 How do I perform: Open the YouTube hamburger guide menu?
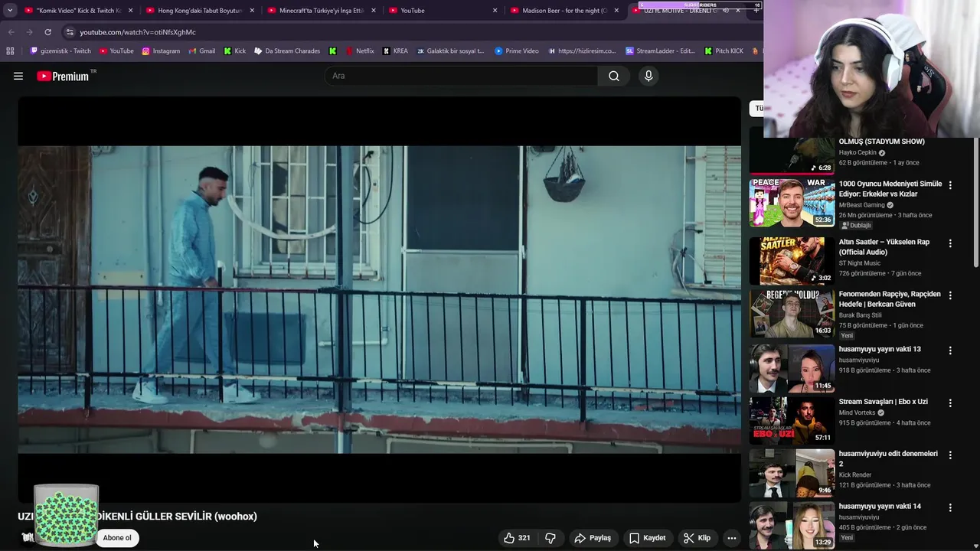click(18, 76)
